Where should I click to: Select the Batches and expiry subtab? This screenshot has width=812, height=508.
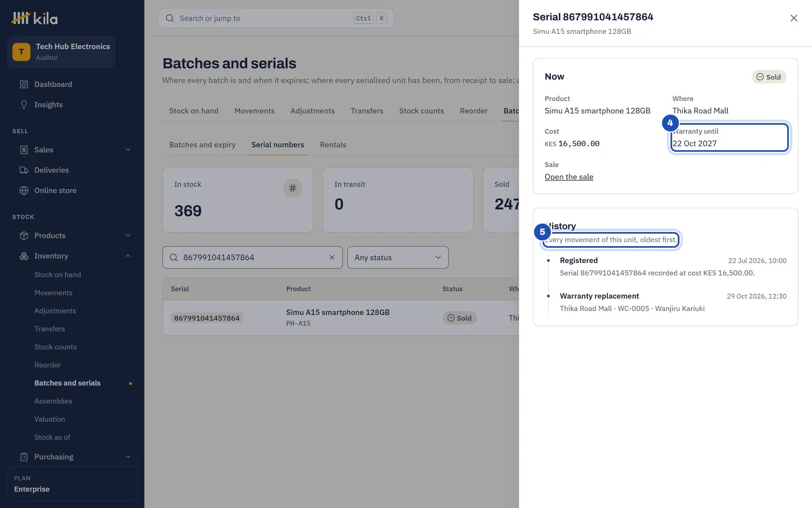click(202, 144)
